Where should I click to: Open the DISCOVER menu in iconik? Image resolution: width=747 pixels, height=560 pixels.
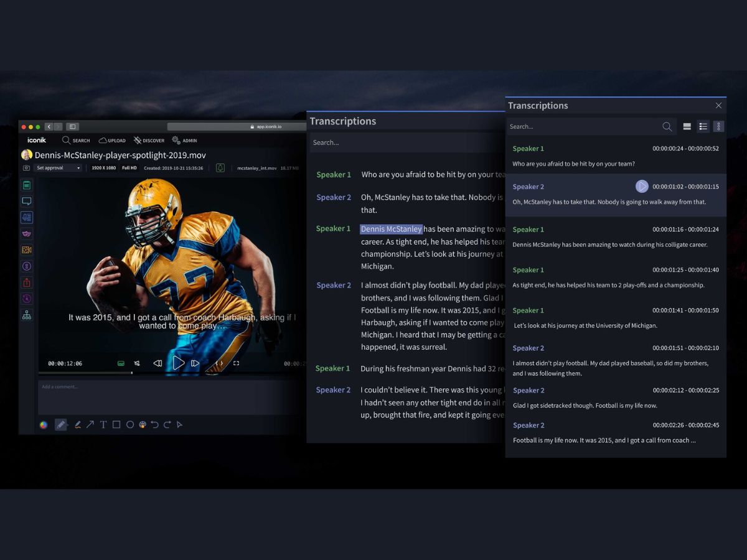pyautogui.click(x=149, y=141)
